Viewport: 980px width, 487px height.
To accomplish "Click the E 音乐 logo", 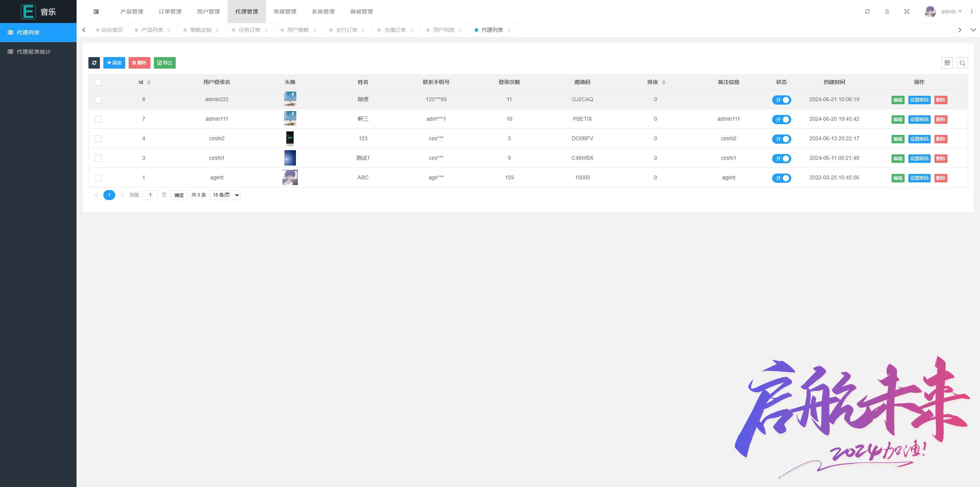I will click(x=38, y=11).
